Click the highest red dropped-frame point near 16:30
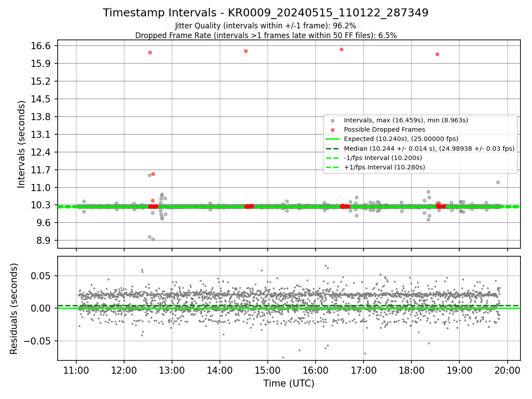Screen dimensions: 532x399 coord(341,49)
